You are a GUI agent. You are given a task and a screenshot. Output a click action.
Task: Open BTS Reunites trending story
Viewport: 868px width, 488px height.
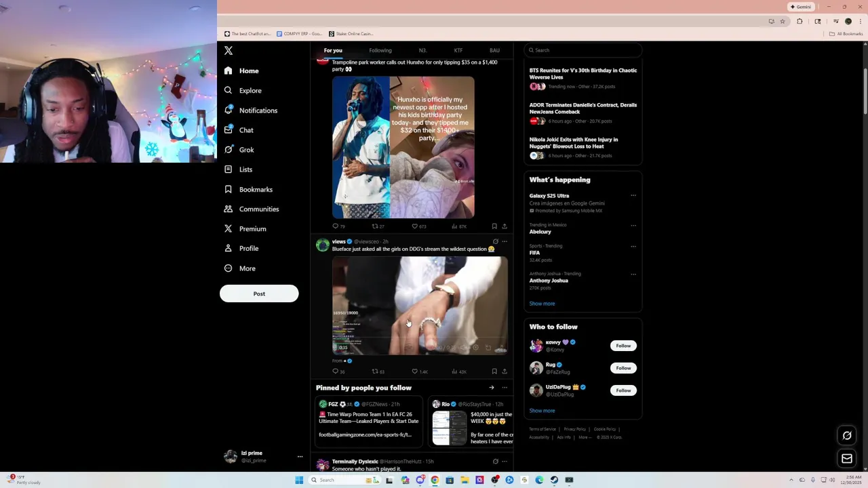[x=583, y=78]
